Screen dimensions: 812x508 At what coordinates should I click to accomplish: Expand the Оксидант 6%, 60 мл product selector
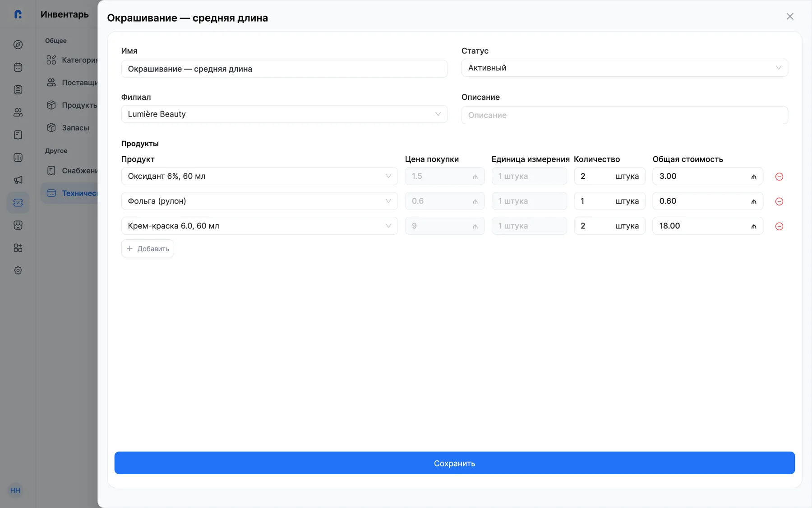click(x=259, y=176)
